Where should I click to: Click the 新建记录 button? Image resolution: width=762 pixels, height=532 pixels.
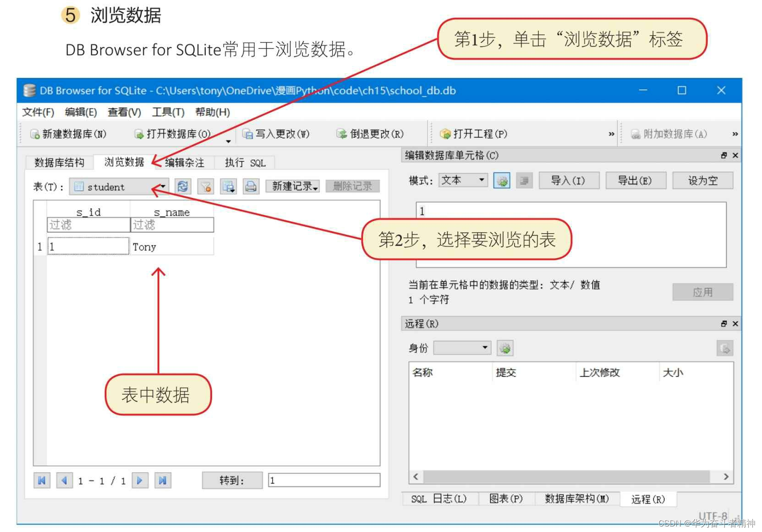coord(293,186)
